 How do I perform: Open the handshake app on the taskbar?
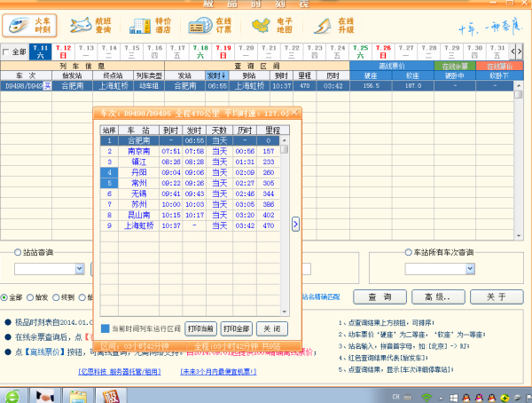pyautogui.click(x=45, y=396)
